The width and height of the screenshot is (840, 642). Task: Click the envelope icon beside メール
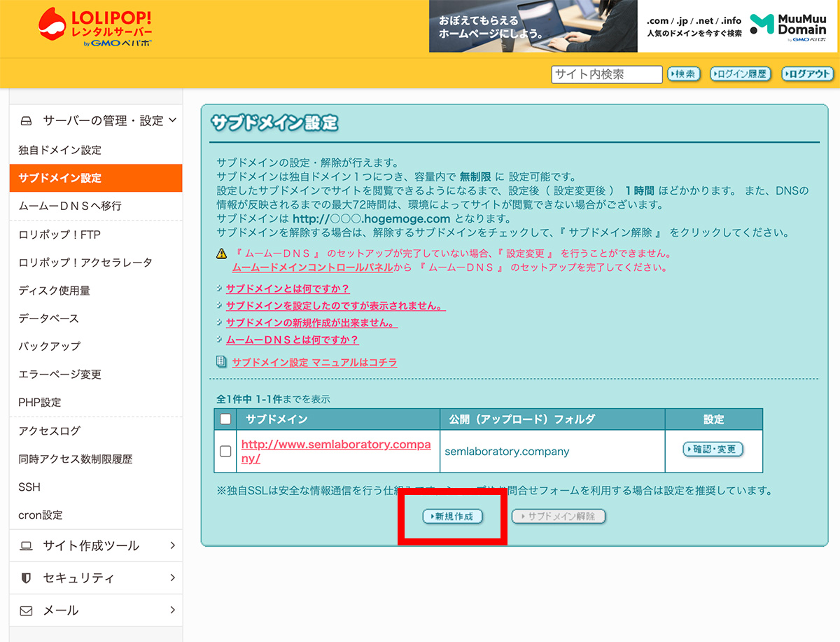26,611
